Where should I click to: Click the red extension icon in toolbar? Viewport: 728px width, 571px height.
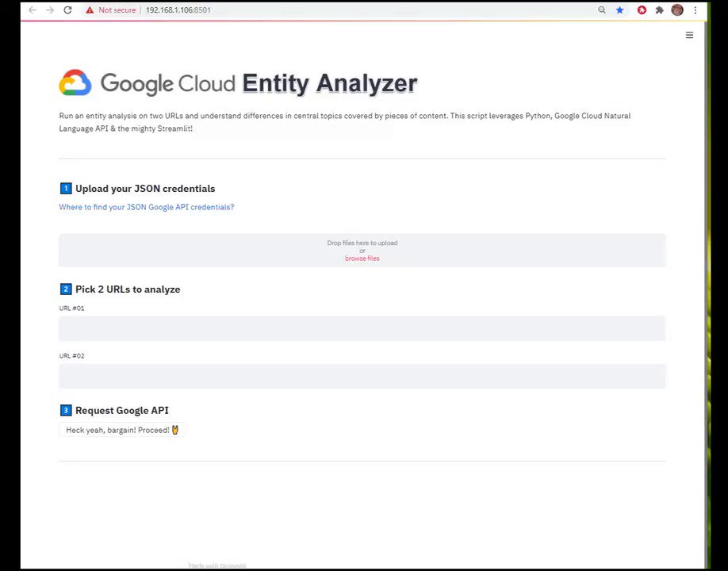tap(642, 10)
